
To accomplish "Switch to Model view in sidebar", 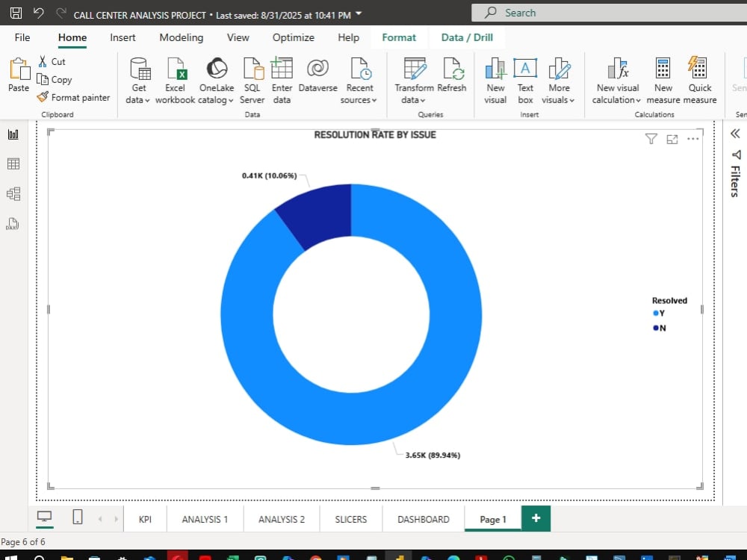I will [13, 194].
